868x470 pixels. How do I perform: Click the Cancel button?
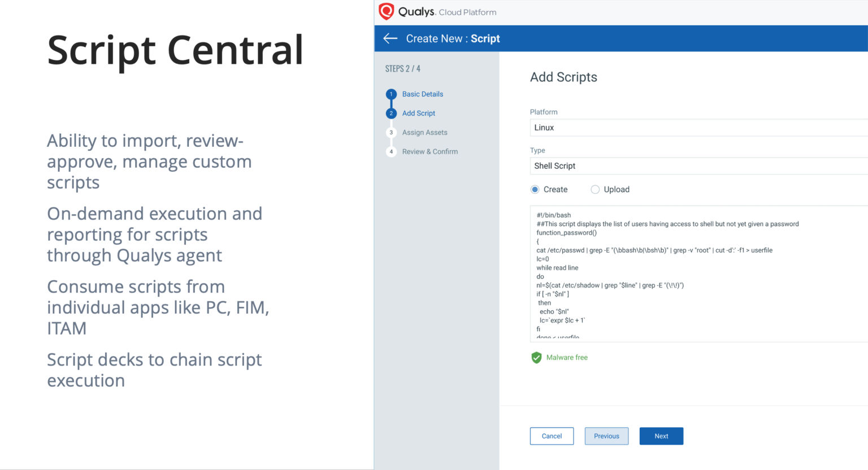552,436
